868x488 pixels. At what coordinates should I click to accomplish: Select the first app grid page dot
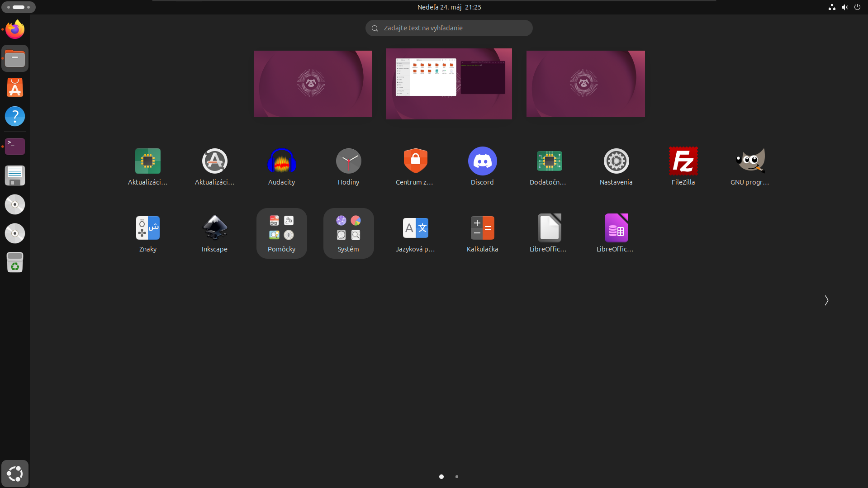pyautogui.click(x=441, y=477)
